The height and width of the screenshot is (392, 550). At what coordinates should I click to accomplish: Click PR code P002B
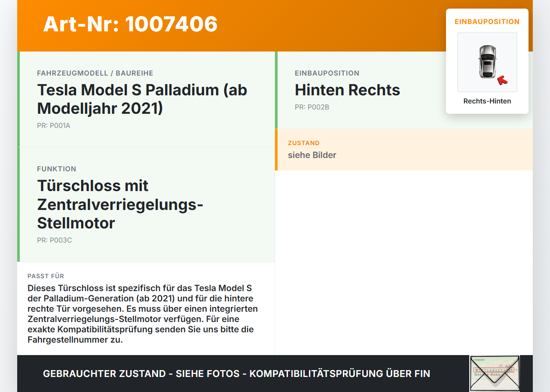coord(312,107)
